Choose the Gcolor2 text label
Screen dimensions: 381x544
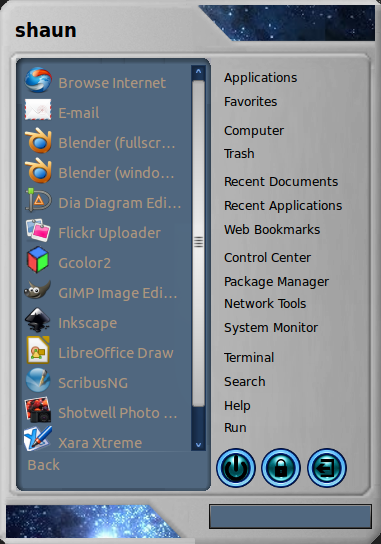pyautogui.click(x=85, y=263)
